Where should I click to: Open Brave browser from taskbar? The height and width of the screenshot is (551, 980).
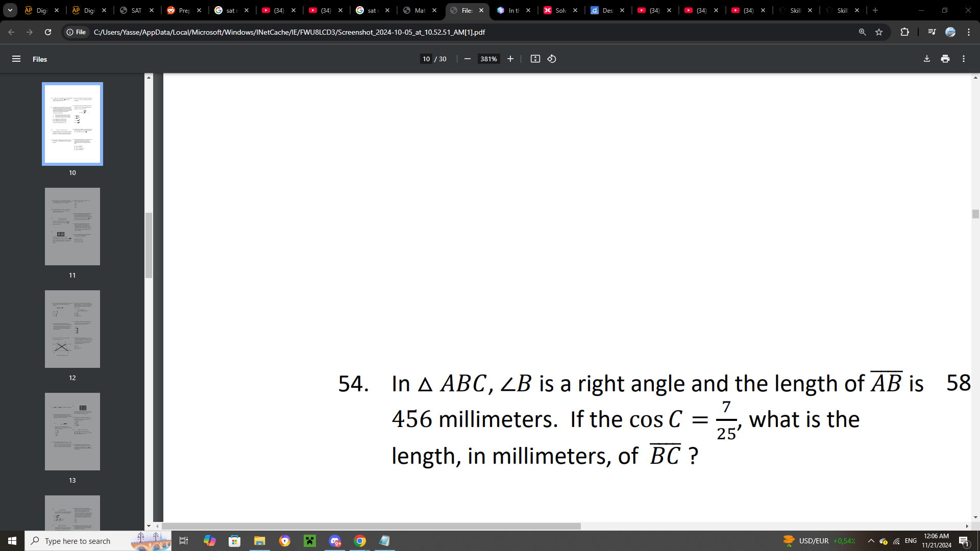click(x=285, y=541)
